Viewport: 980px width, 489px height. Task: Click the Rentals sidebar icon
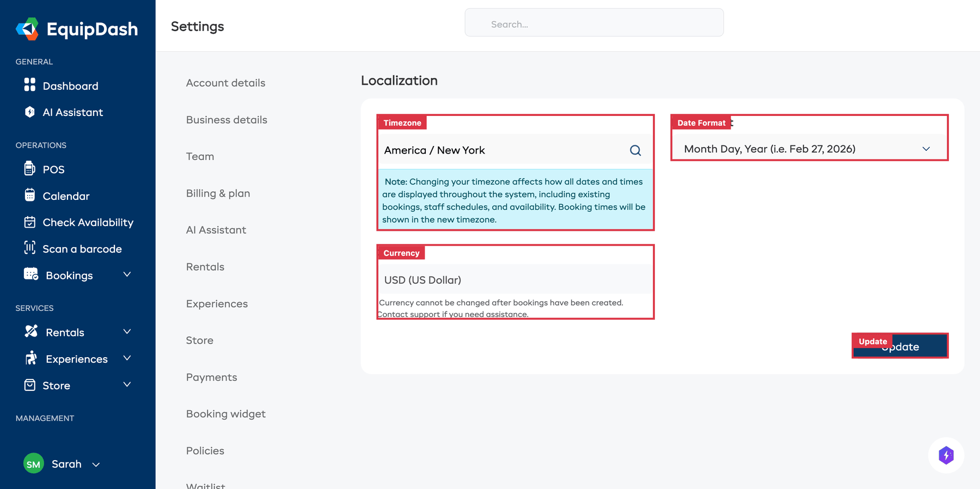click(x=31, y=331)
